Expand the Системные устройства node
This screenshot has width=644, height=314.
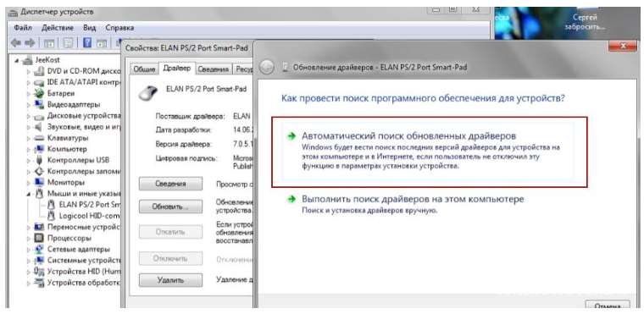[29, 260]
